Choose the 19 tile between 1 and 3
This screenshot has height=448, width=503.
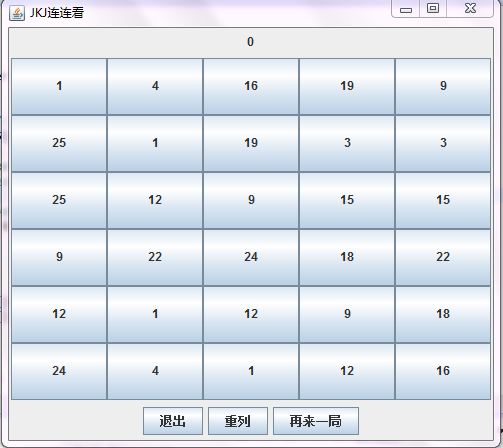point(251,144)
